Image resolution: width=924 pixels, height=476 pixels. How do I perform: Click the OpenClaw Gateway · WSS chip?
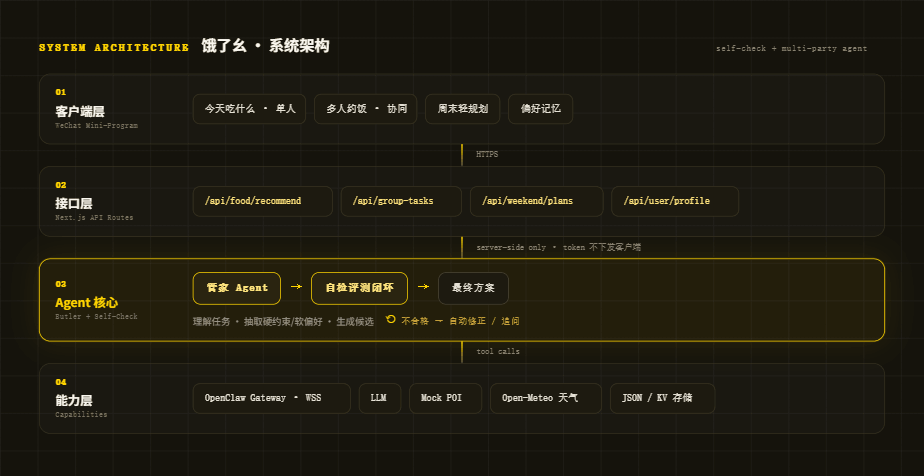coord(272,398)
